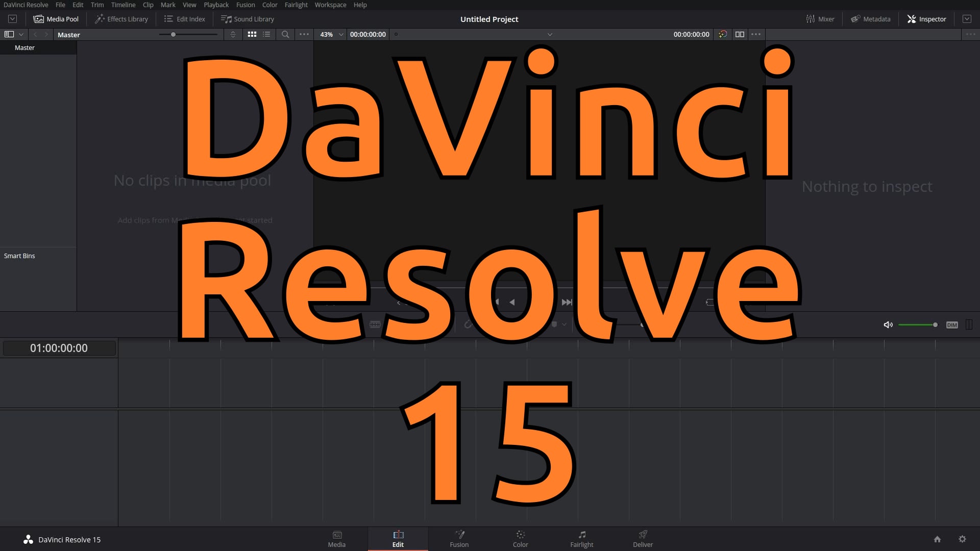Switch to the Color page

point(520,538)
